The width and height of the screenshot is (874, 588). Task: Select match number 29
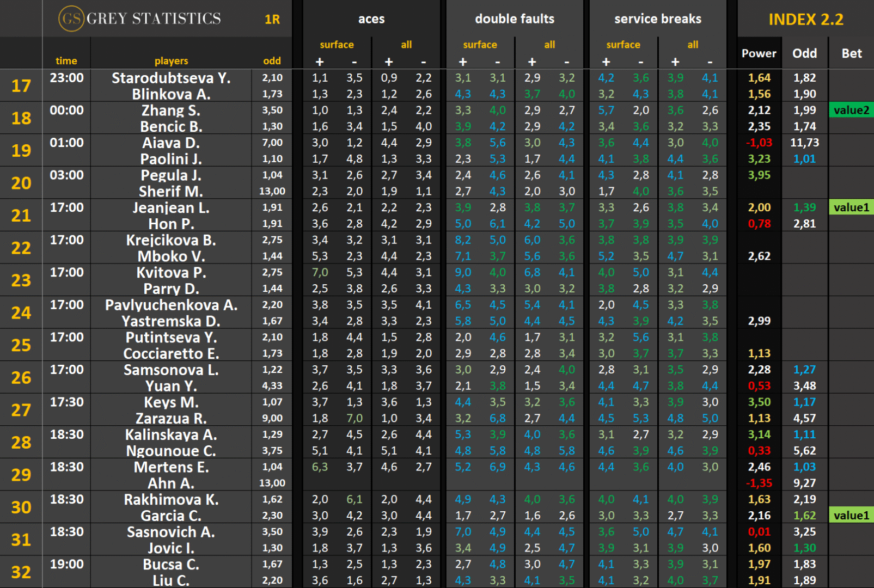point(21,475)
